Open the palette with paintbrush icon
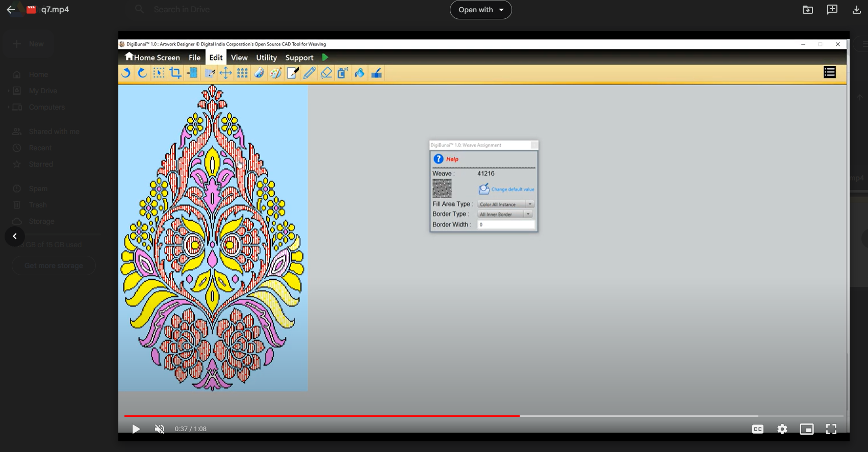This screenshot has height=452, width=868. point(276,73)
